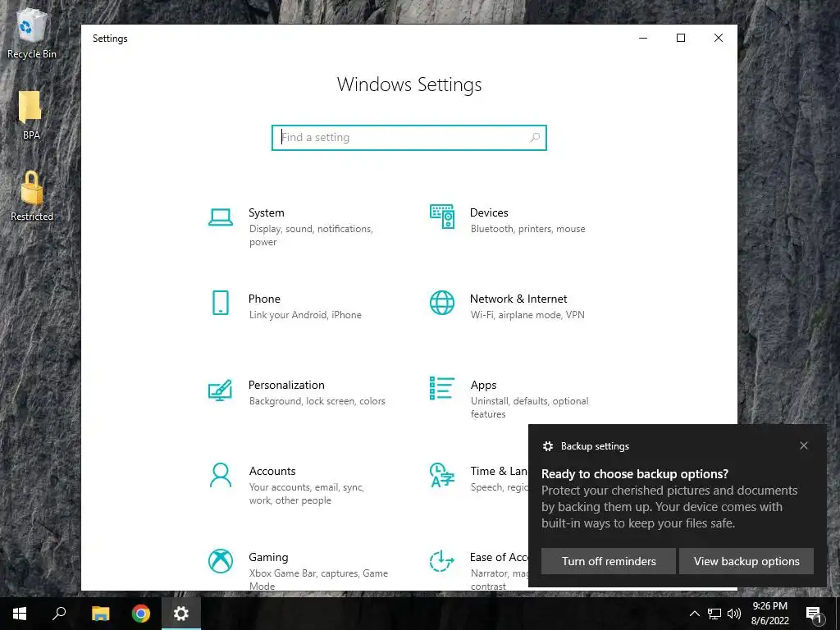The width and height of the screenshot is (840, 630).
Task: Click View backup options button
Action: click(746, 561)
